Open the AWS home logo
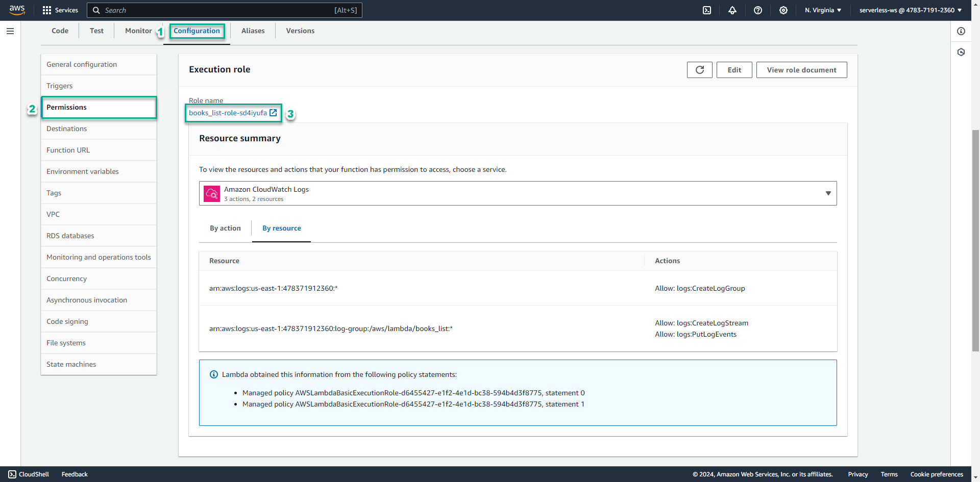Viewport: 980px width, 482px height. [17, 10]
